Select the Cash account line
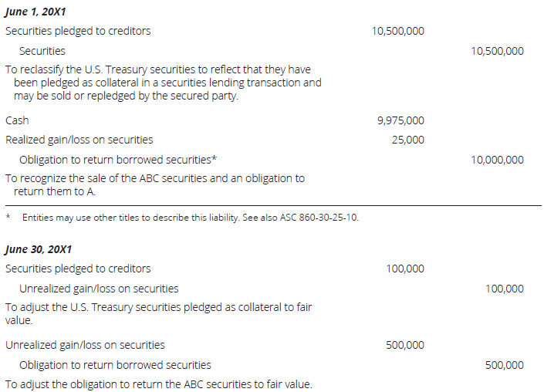Image resolution: width=544 pixels, height=392 pixels. click(17, 121)
